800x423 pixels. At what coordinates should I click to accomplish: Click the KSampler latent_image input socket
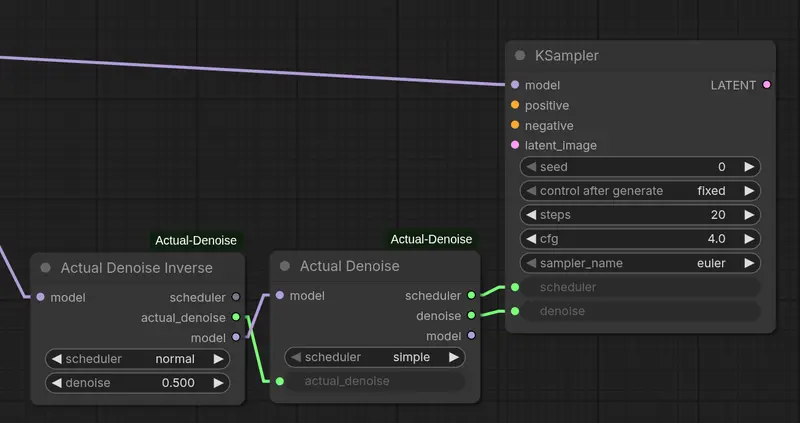[x=515, y=145]
